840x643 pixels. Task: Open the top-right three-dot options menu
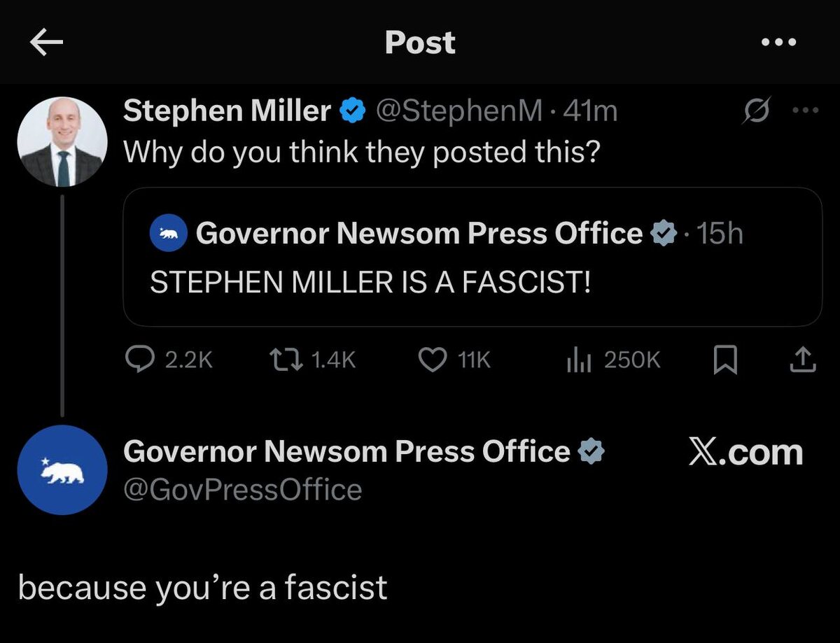coord(778,43)
